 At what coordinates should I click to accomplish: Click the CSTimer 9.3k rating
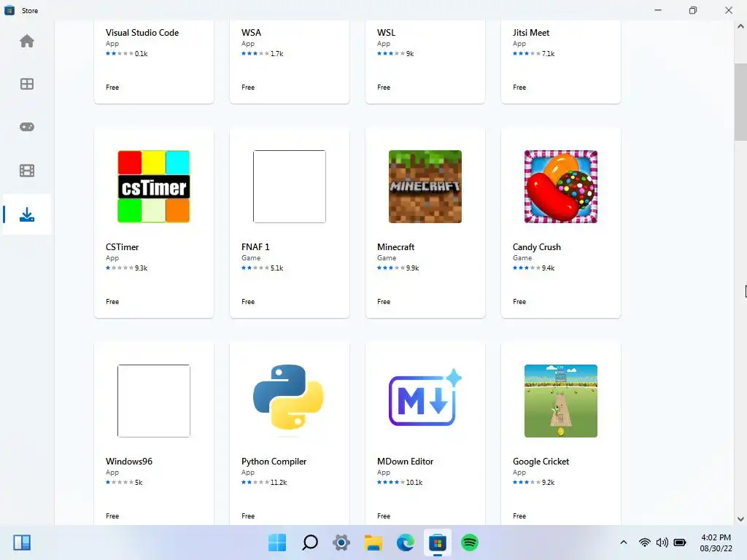(x=127, y=268)
